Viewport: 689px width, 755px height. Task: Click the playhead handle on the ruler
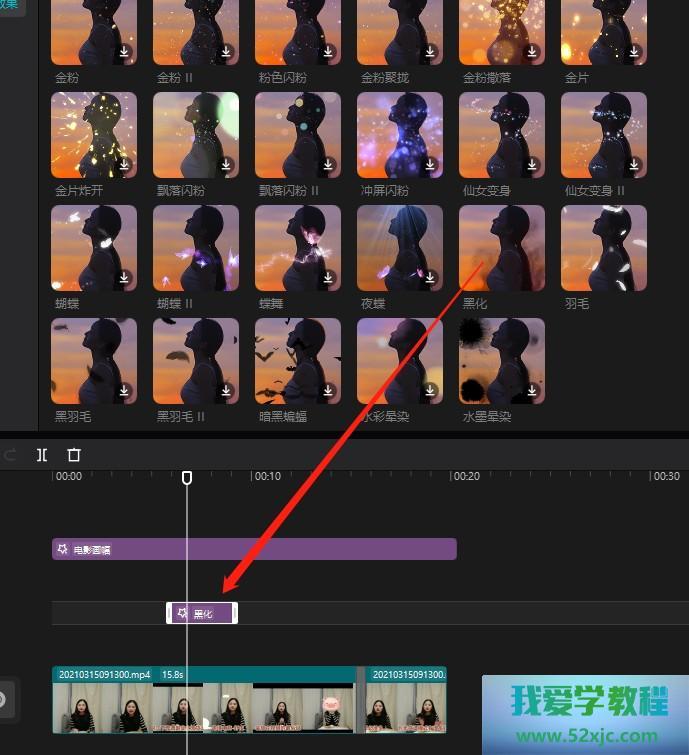(187, 478)
